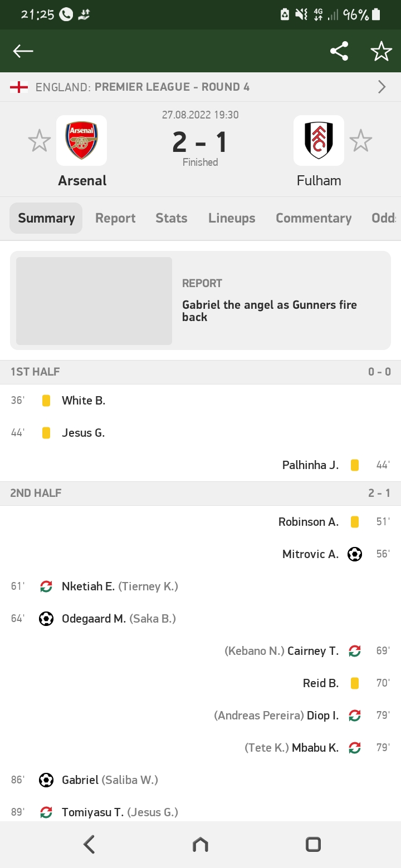Screen dimensions: 401x868
Task: Favorite this match with top-right star
Action: pyautogui.click(x=382, y=51)
